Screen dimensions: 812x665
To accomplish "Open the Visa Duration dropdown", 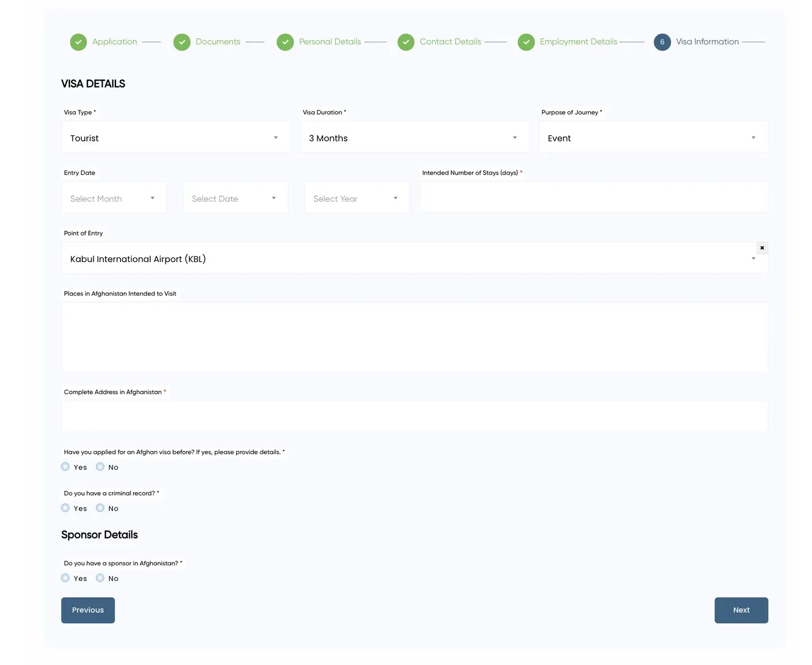I will (x=415, y=137).
